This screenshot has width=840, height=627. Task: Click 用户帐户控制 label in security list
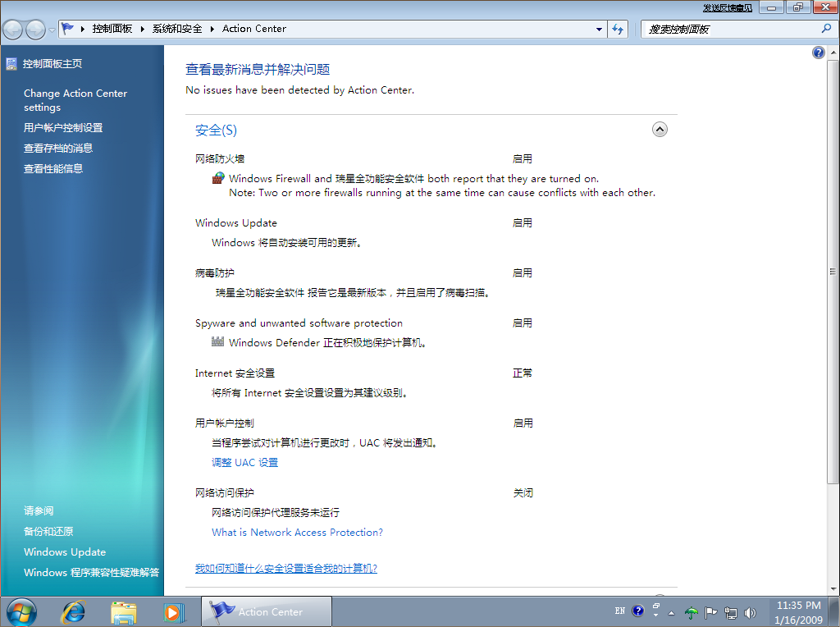pos(225,423)
